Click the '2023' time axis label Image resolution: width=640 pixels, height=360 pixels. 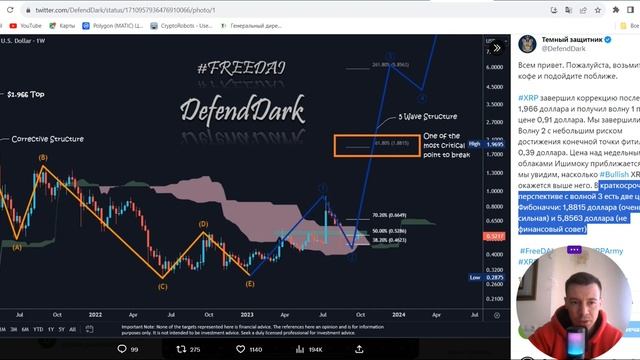click(x=247, y=315)
